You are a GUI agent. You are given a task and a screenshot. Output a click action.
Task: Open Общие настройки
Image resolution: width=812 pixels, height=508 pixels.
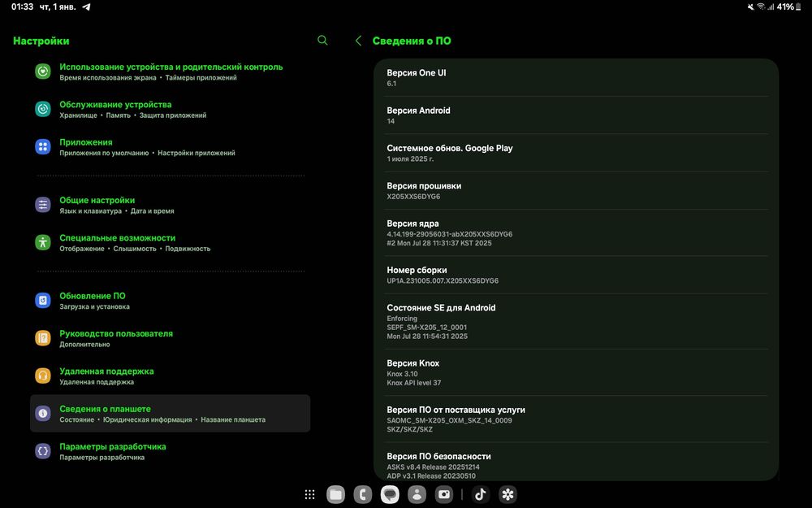tap(171, 205)
